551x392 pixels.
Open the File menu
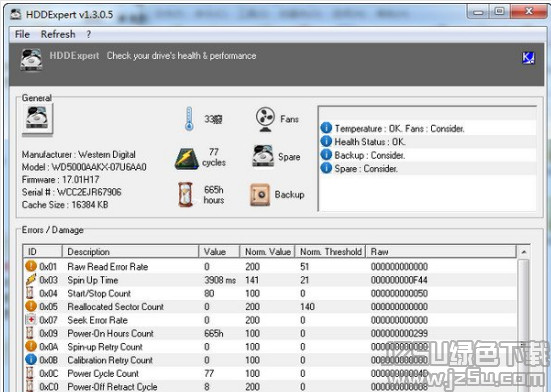(x=22, y=34)
